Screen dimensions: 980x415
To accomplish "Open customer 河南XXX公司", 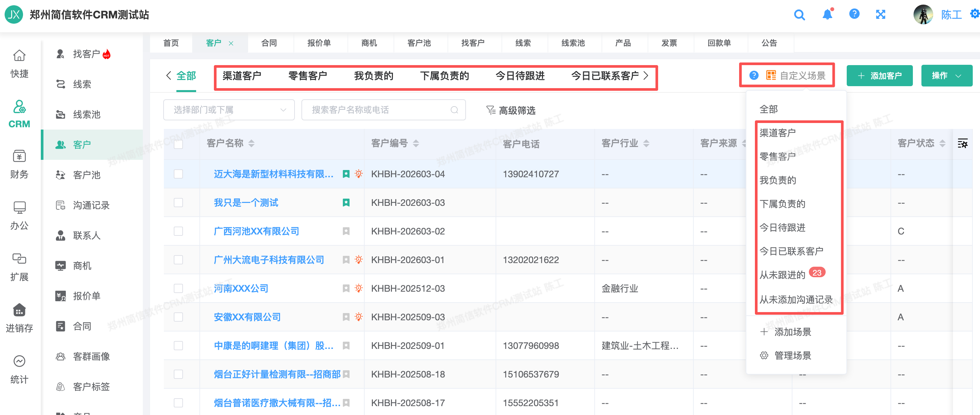I will (x=241, y=288).
